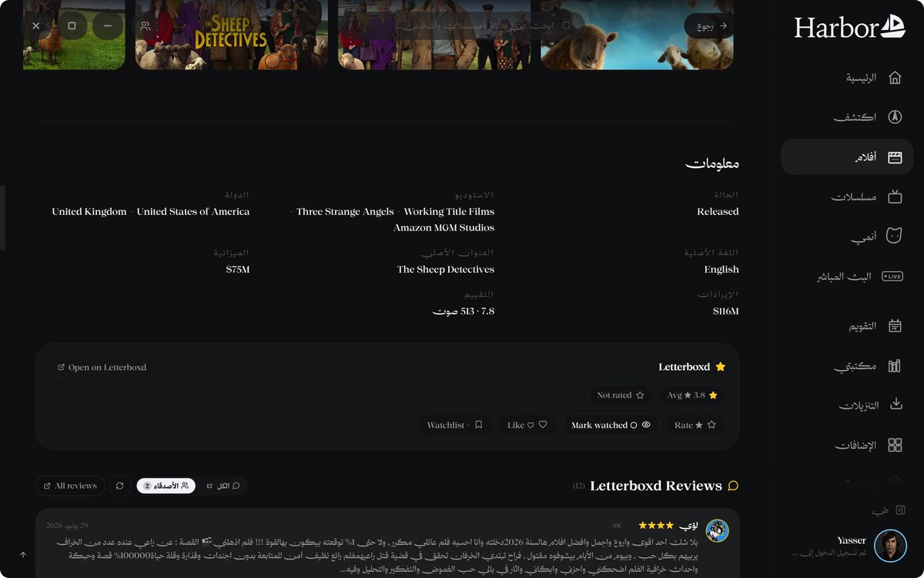The image size is (924, 578).
Task: Open the مكتبتي library icon
Action: pyautogui.click(x=895, y=365)
